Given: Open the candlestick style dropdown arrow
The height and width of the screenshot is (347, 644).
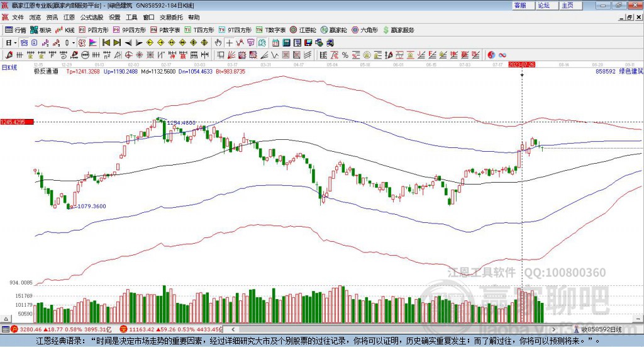Looking at the screenshot, I should click(74, 42).
